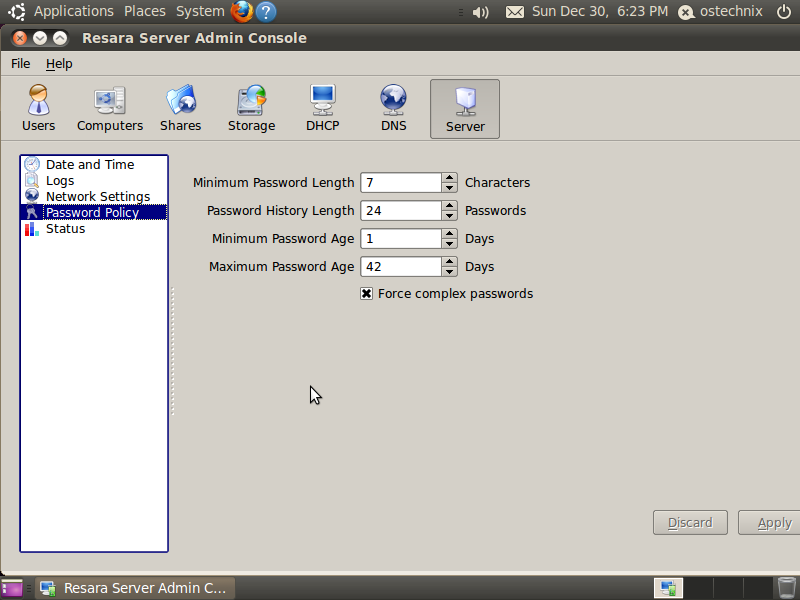The width and height of the screenshot is (800, 600).
Task: Decrease Minimum Password Age value
Action: 449,243
